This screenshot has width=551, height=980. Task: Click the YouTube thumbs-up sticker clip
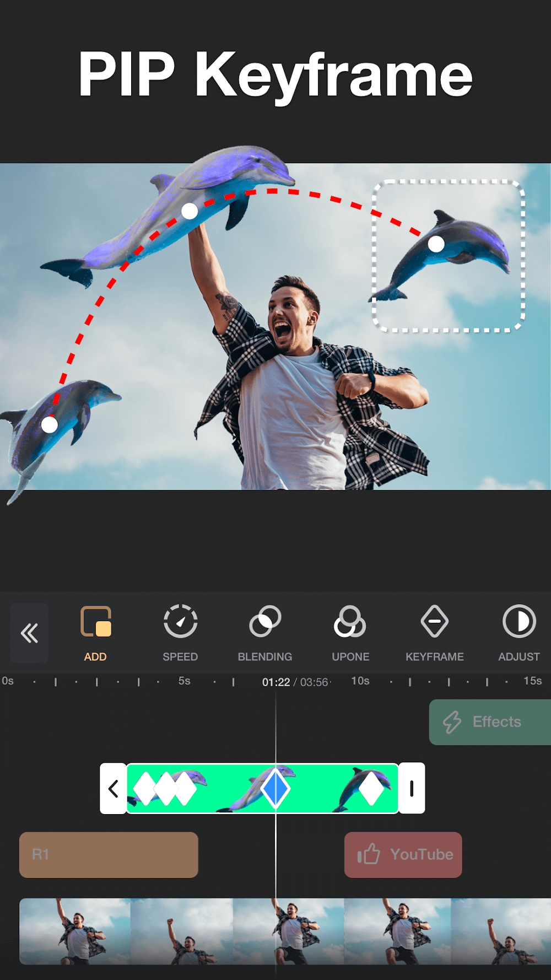[x=403, y=855]
